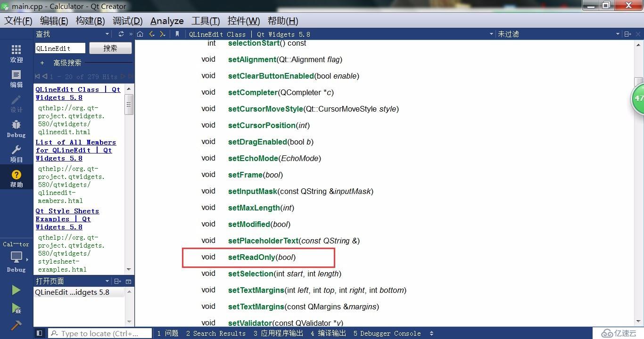
Task: Open the '1 问题' issues pane
Action: [x=168, y=333]
